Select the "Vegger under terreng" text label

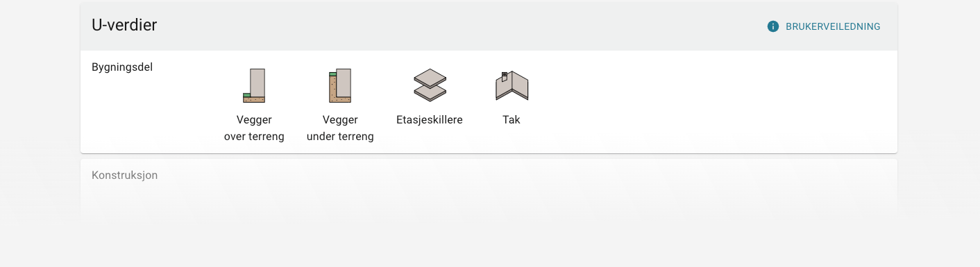coord(340,128)
